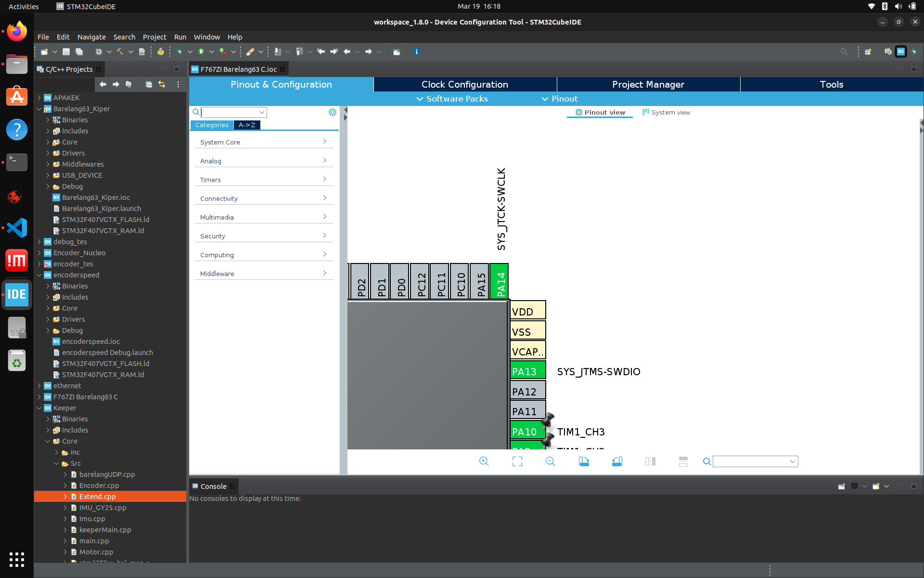
Task: Expand the Connectivity category
Action: pos(264,198)
